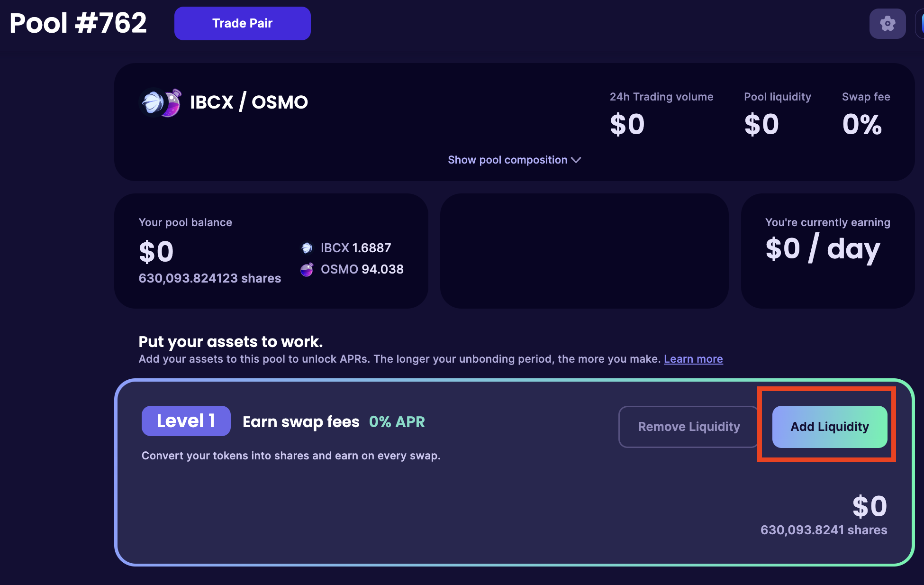Screen dimensions: 924x585
Task: Click 0% APR label
Action: [397, 422]
